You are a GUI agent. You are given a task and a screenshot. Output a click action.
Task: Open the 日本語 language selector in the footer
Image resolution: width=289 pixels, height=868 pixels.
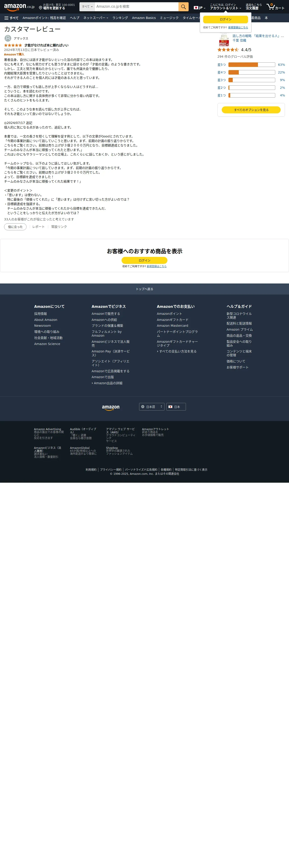[x=152, y=407]
